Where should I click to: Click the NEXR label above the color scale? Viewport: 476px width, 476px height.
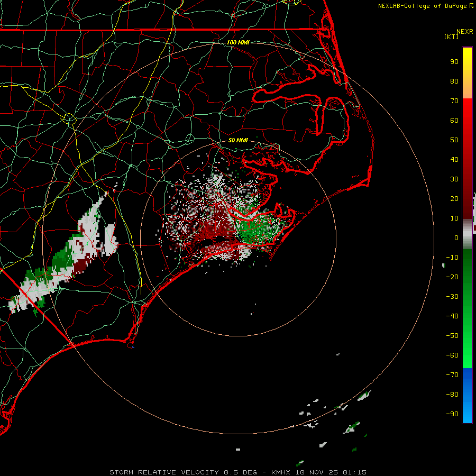(x=465, y=32)
